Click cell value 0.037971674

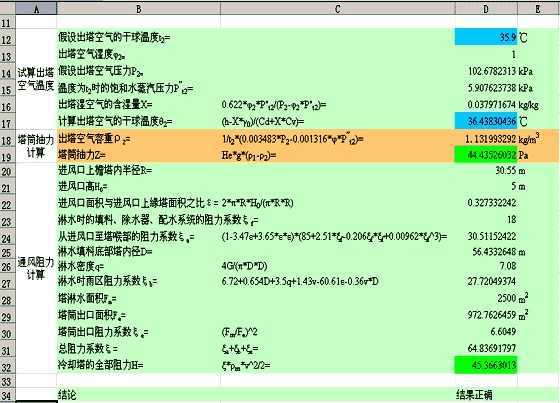492,105
